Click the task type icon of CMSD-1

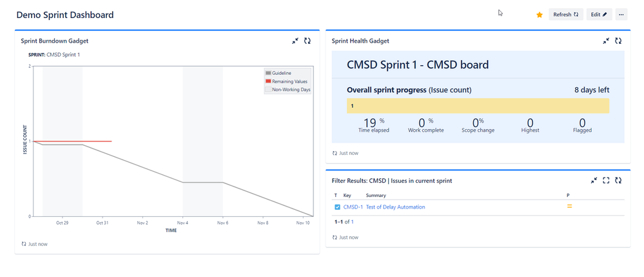tap(337, 207)
